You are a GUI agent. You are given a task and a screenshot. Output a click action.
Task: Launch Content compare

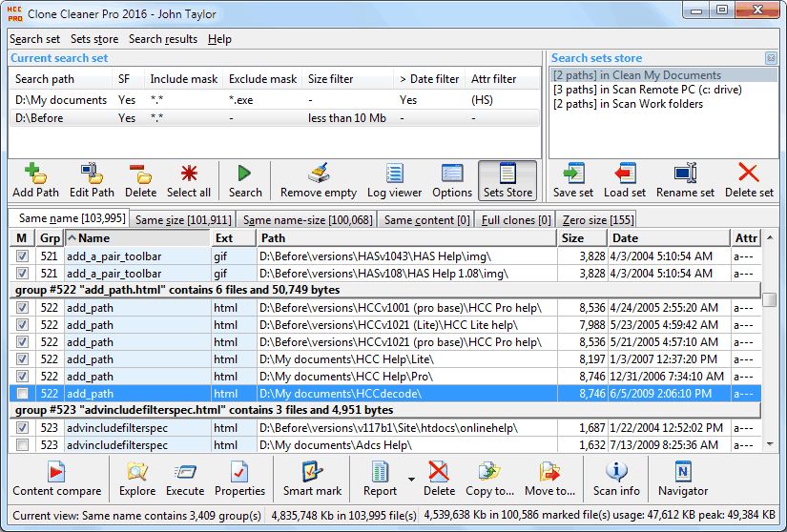coord(56,472)
